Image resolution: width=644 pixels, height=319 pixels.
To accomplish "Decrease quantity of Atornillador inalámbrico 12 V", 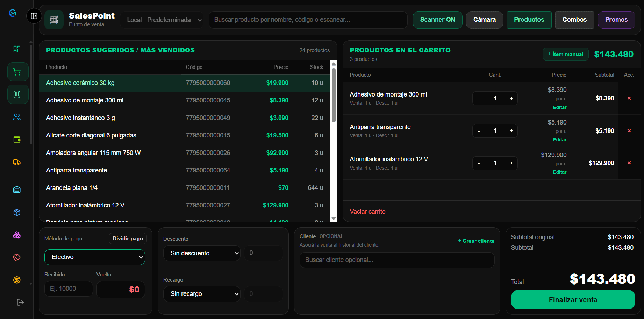I will [479, 163].
